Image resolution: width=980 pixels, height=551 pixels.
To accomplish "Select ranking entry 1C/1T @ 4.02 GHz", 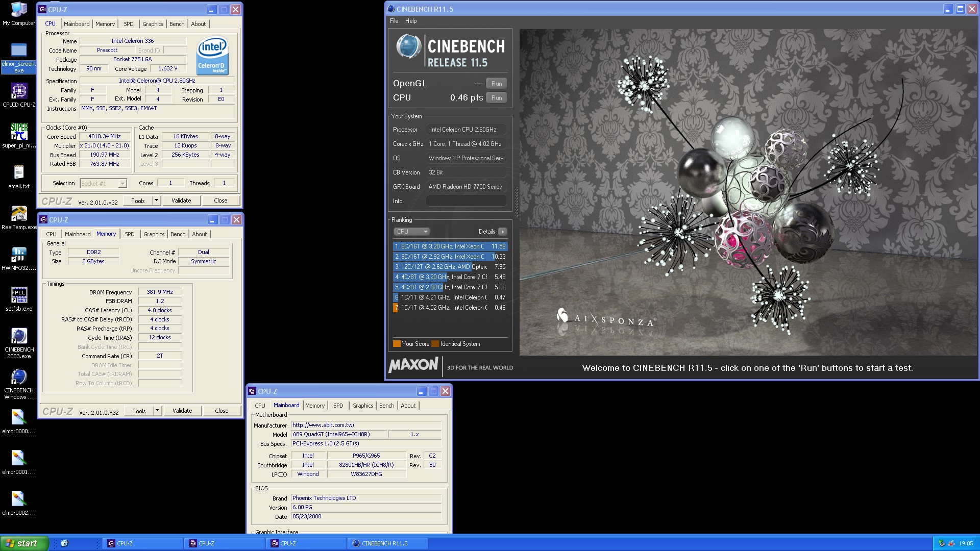I will pyautogui.click(x=450, y=308).
